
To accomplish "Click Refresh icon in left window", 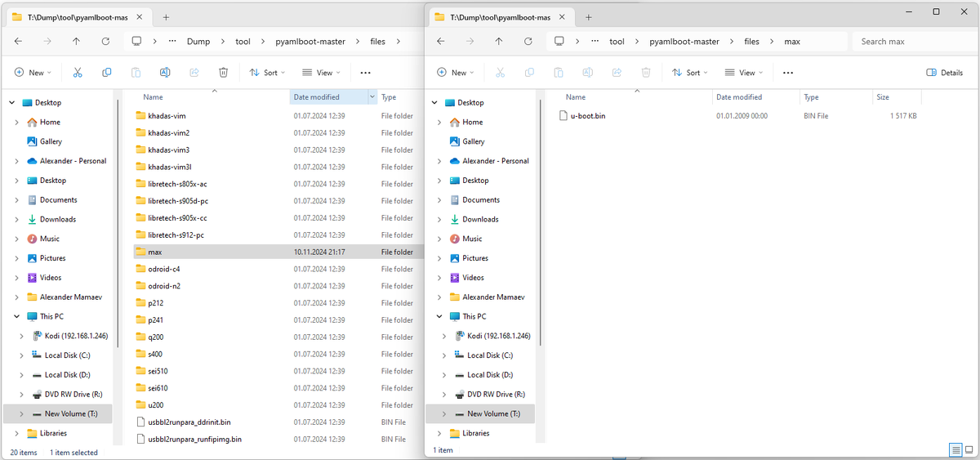I will pos(105,41).
